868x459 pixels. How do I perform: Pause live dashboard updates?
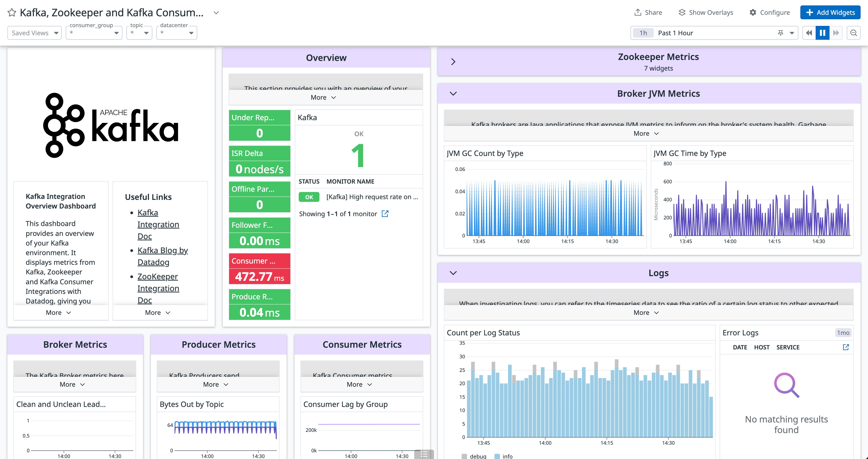pyautogui.click(x=823, y=33)
